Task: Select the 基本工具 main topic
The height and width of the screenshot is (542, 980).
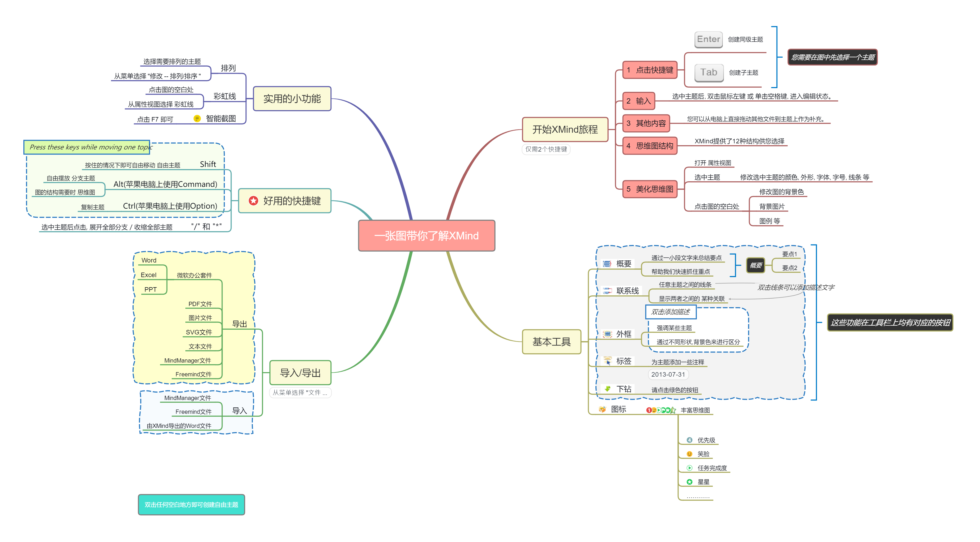Action: click(x=551, y=342)
